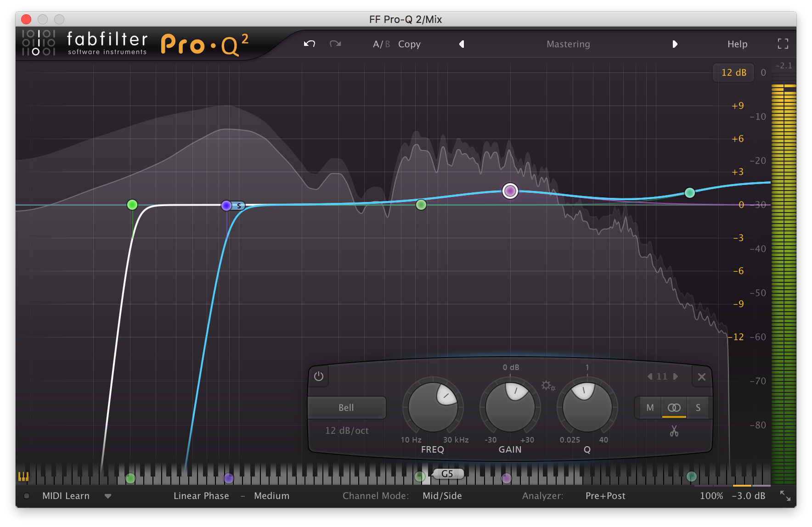The image size is (812, 527).
Task: Click the FREQ knob
Action: tap(433, 407)
